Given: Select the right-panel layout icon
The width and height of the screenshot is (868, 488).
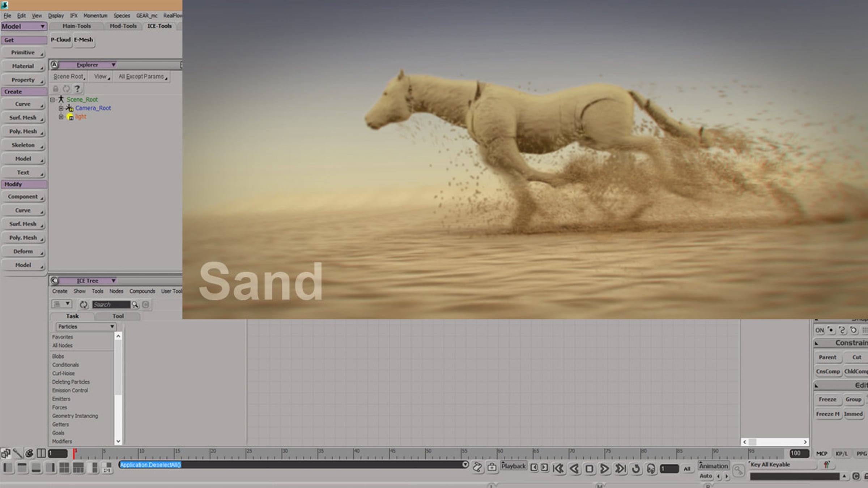Looking at the screenshot, I should tap(50, 468).
